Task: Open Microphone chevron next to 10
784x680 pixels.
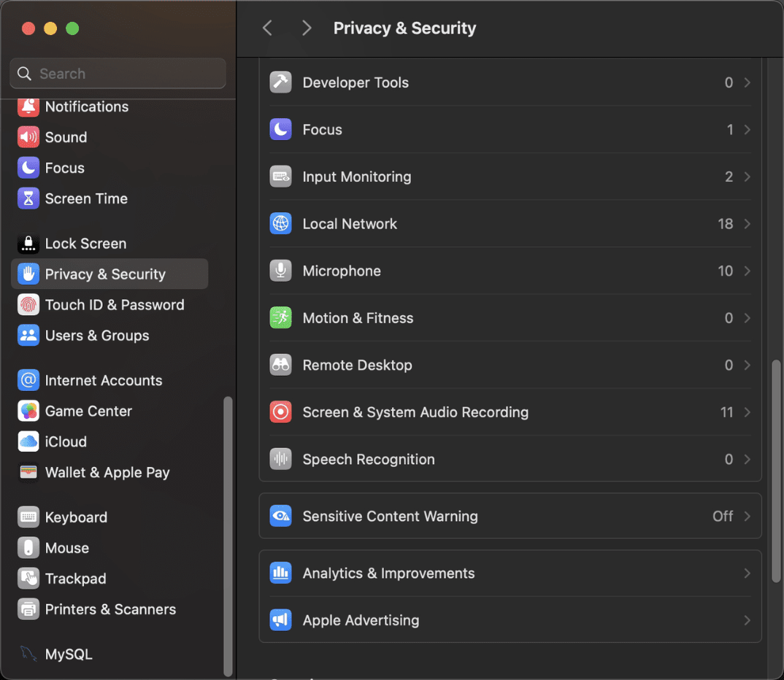Action: (747, 271)
